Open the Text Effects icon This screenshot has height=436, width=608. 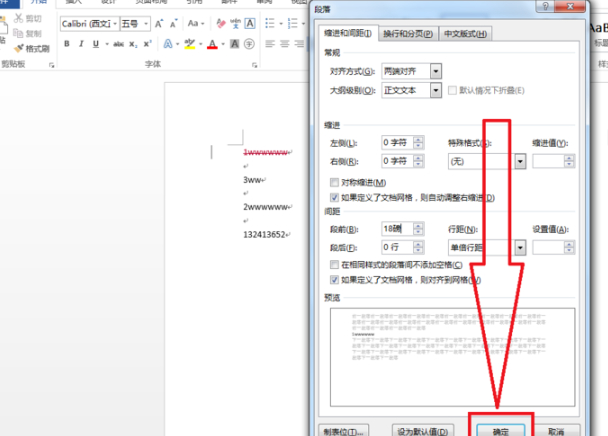169,44
